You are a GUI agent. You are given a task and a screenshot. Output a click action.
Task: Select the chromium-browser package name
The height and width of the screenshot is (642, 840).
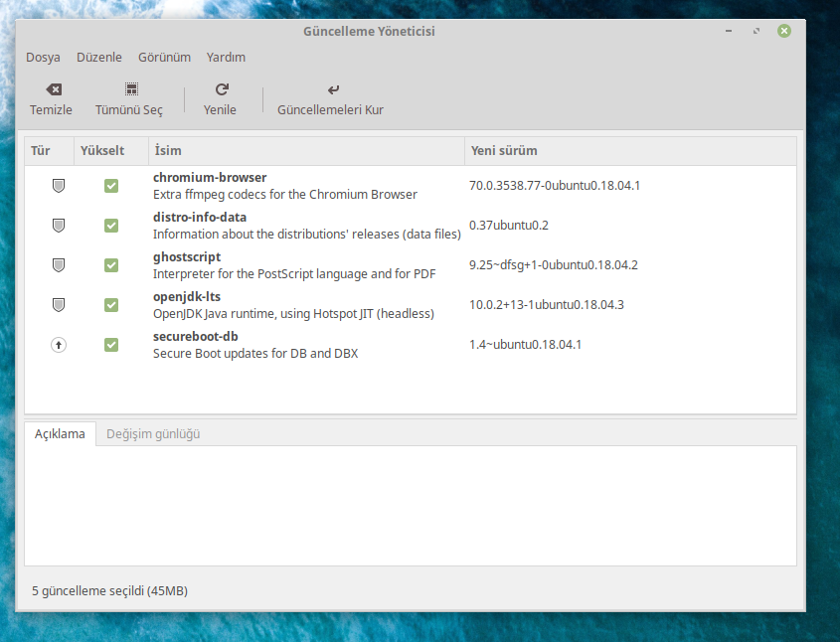coord(210,177)
